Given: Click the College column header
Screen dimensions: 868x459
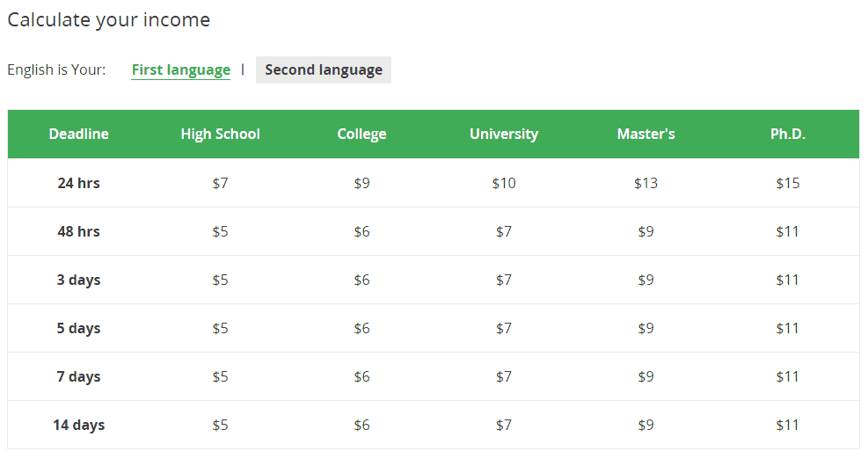Looking at the screenshot, I should pyautogui.click(x=362, y=134).
